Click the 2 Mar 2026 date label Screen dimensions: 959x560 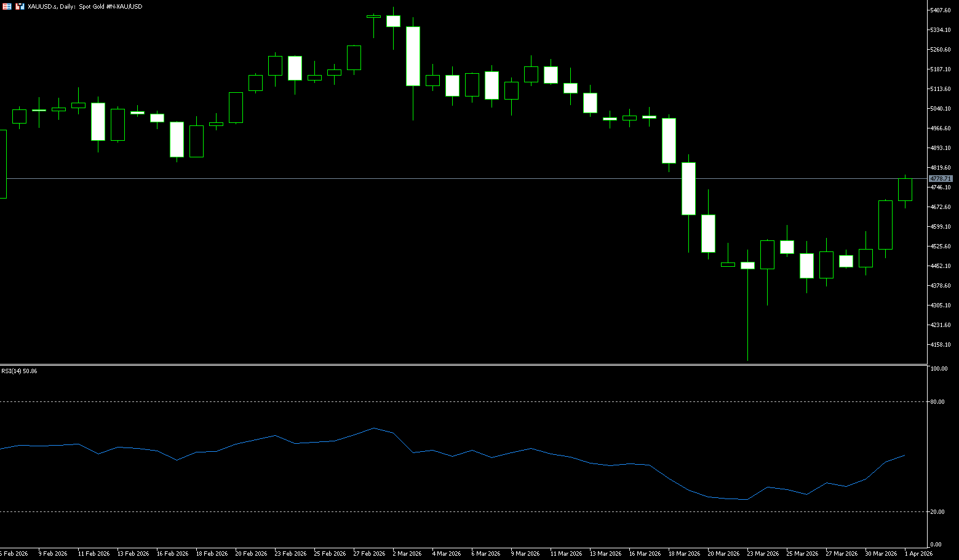point(407,554)
